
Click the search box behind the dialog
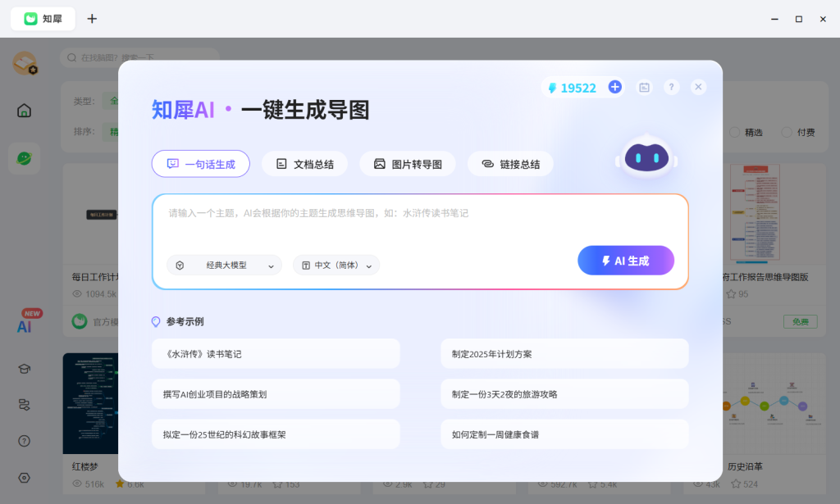[139, 57]
